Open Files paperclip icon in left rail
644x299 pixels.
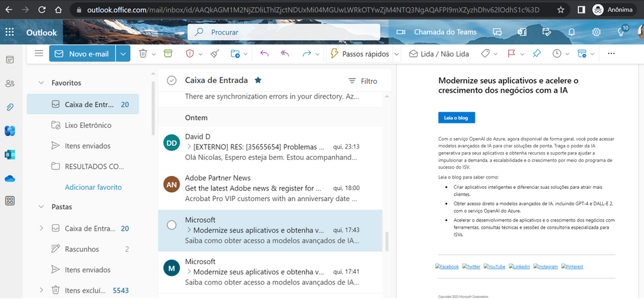pos(10,108)
